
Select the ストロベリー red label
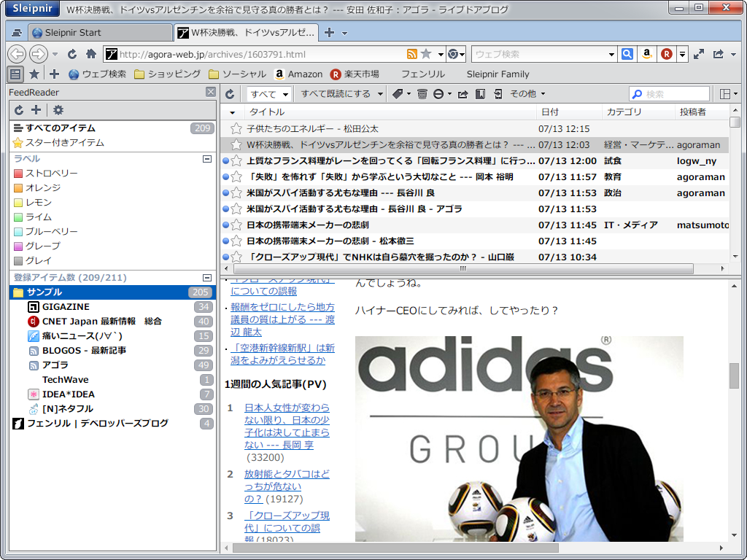(x=46, y=173)
